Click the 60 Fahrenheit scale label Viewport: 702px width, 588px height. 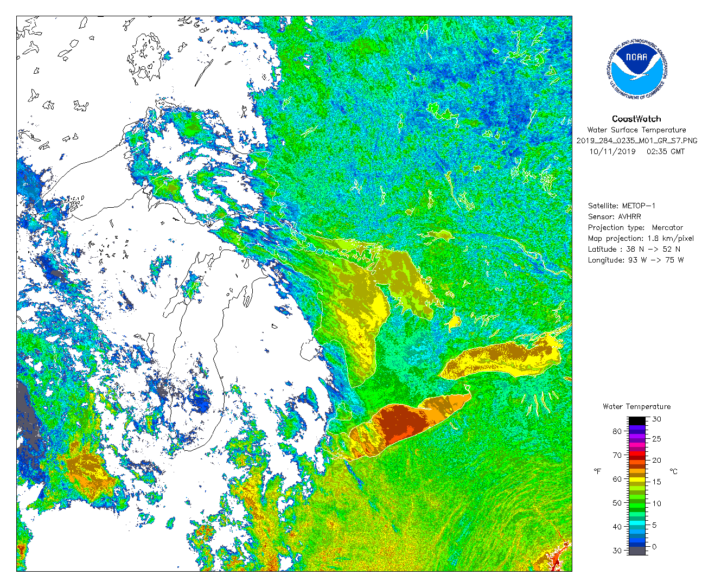click(617, 479)
